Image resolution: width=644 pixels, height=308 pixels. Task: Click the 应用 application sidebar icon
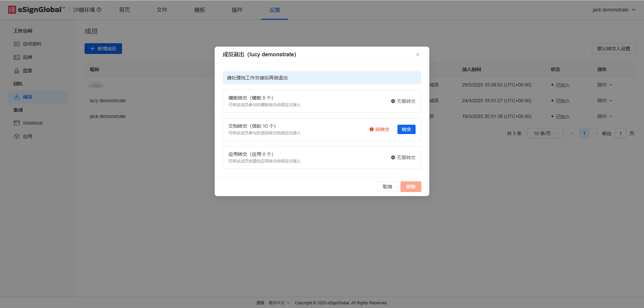(17, 136)
